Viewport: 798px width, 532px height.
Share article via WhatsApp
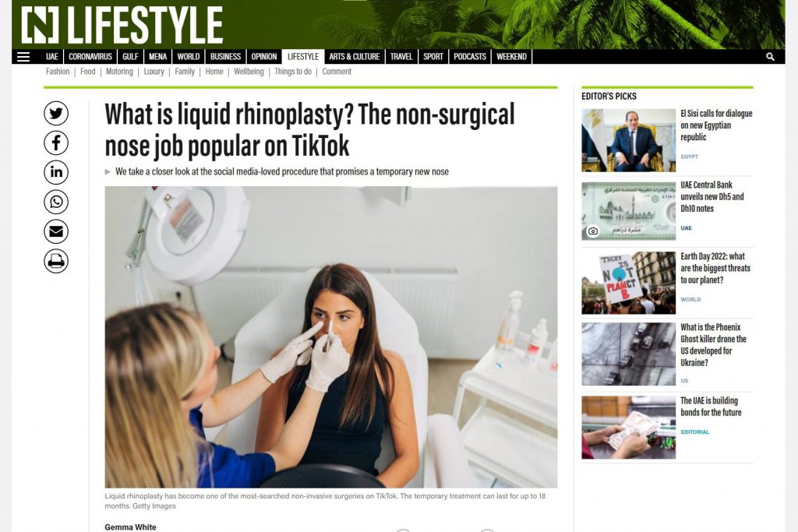click(x=56, y=202)
